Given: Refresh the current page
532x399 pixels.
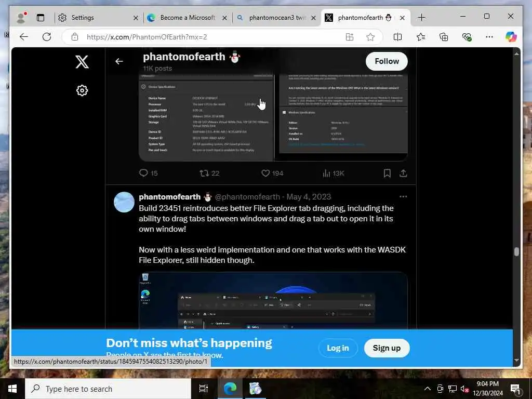Looking at the screenshot, I should 47,37.
